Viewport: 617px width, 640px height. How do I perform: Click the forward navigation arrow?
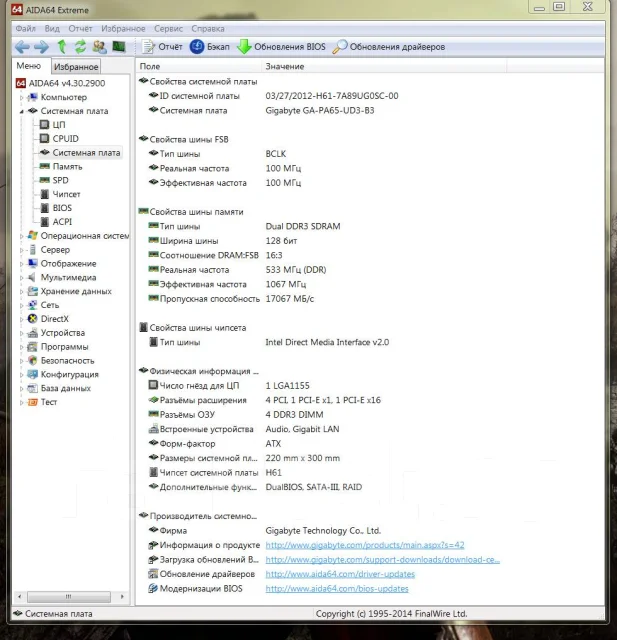click(41, 47)
